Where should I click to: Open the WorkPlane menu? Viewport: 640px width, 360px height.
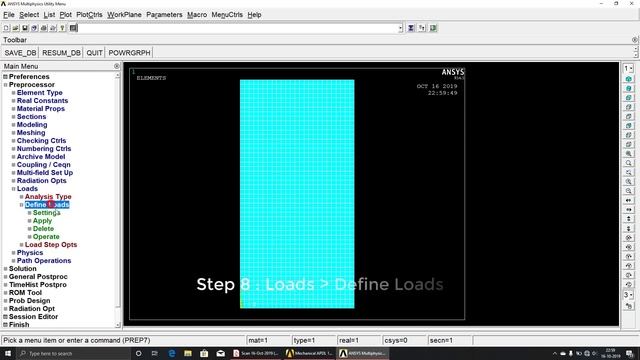tap(124, 15)
